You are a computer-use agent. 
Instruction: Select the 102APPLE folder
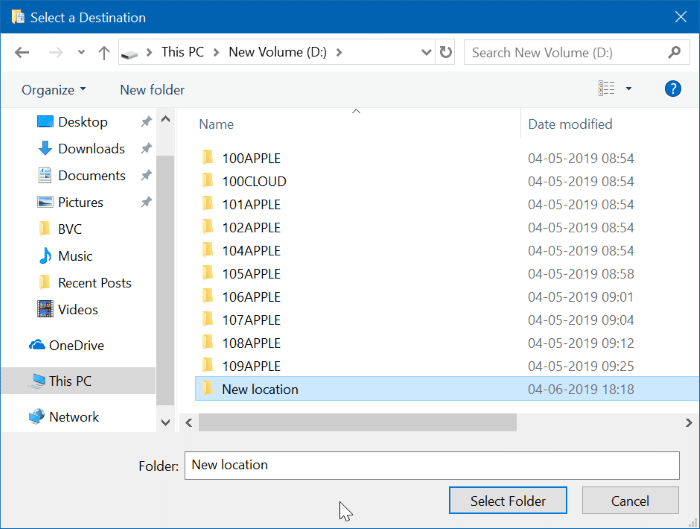(x=251, y=228)
